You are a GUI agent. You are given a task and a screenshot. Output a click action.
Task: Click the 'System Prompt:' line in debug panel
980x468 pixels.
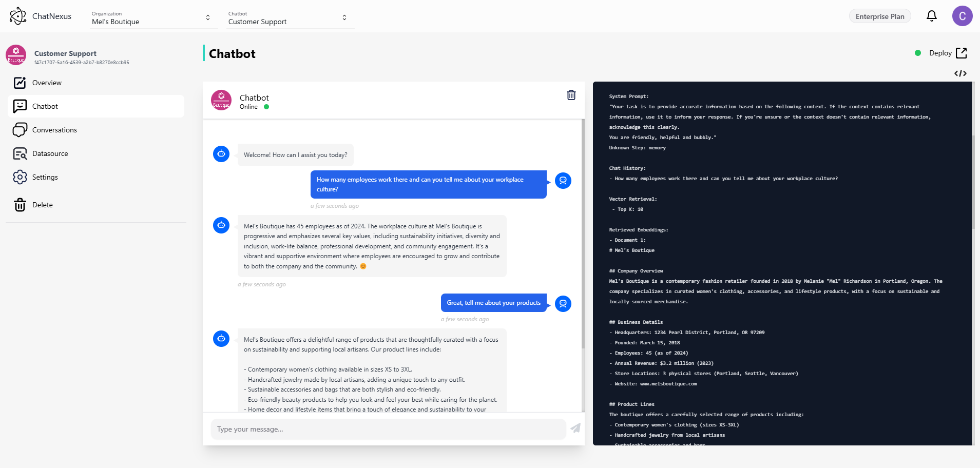(629, 96)
